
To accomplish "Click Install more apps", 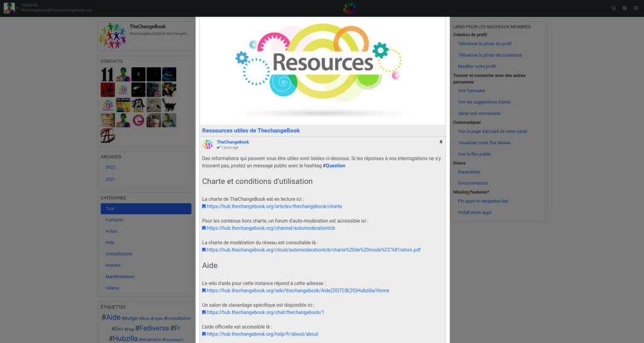I will tap(474, 213).
